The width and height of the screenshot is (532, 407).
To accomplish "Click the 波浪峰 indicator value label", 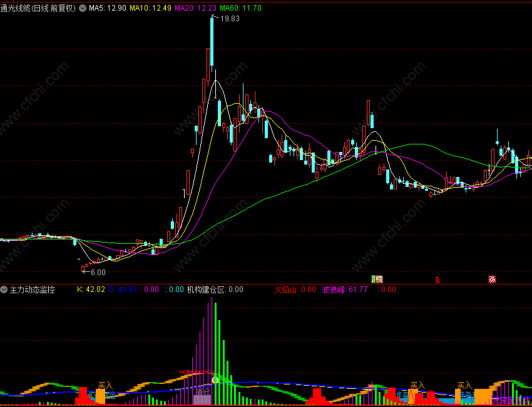I will [344, 289].
